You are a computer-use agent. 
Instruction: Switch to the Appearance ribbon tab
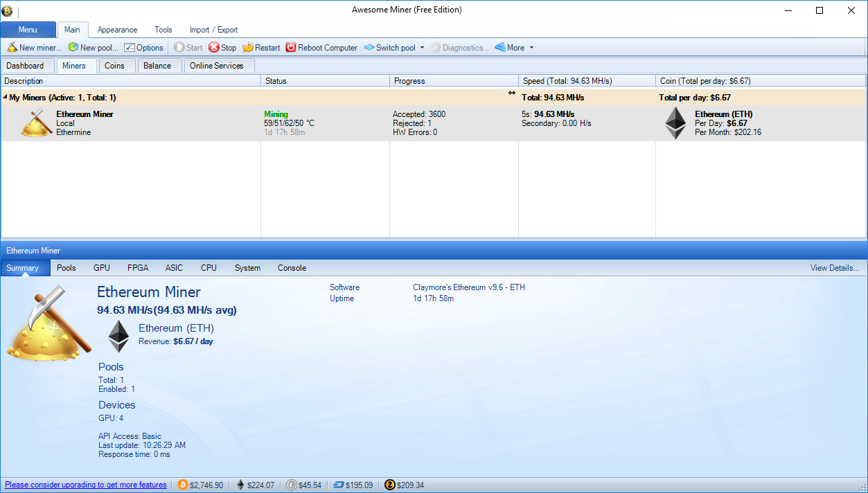click(117, 30)
